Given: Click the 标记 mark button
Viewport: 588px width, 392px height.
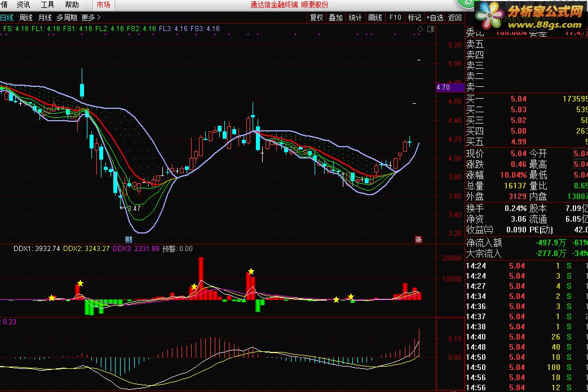Looking at the screenshot, I should tap(414, 17).
